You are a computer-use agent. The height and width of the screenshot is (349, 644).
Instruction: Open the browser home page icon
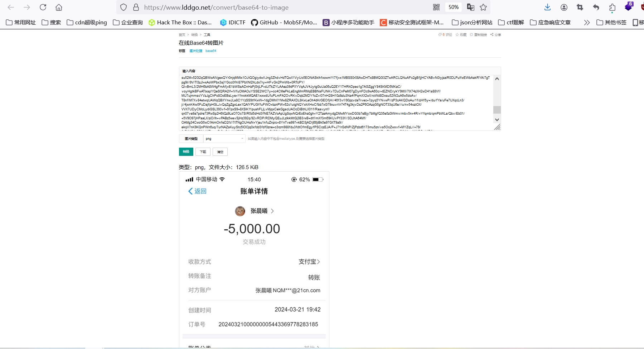tap(59, 7)
